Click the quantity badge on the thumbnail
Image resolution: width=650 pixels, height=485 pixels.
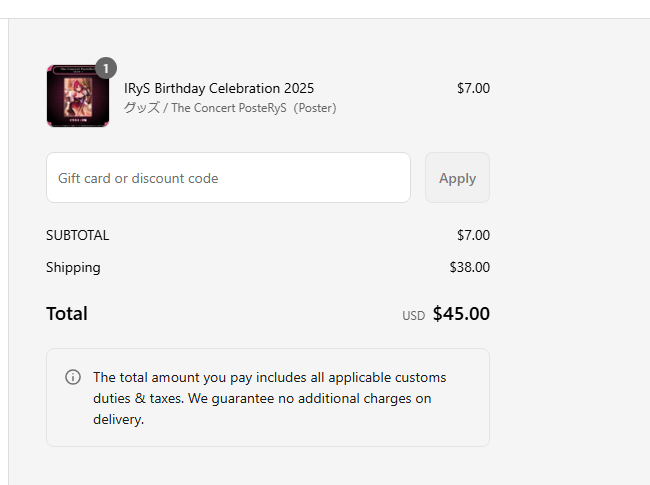(x=106, y=68)
